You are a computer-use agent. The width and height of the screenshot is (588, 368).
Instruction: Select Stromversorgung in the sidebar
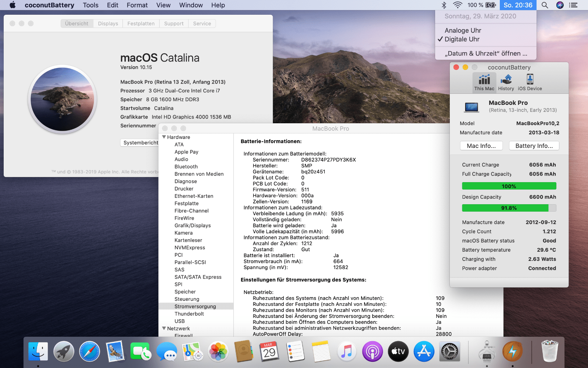(196, 307)
